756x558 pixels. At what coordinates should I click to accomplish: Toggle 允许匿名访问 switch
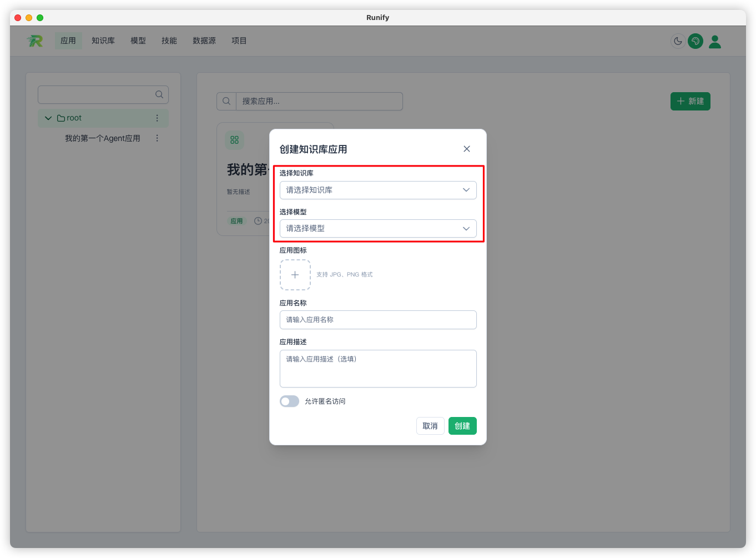pyautogui.click(x=289, y=401)
